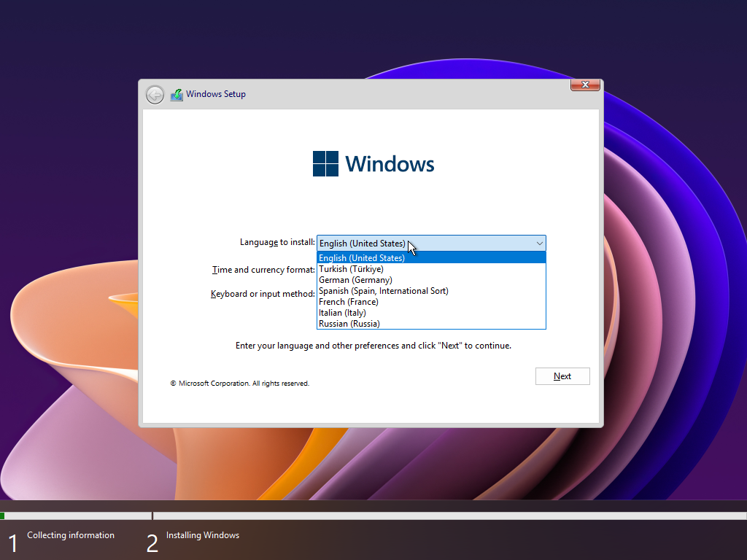Pick Spanish (Spain, International Sort)

(431, 291)
